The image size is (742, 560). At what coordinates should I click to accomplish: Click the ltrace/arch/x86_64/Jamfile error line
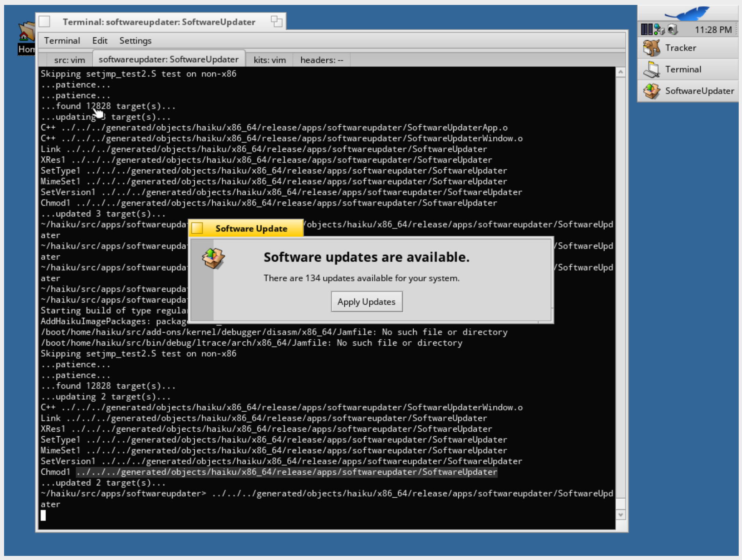pos(251,343)
